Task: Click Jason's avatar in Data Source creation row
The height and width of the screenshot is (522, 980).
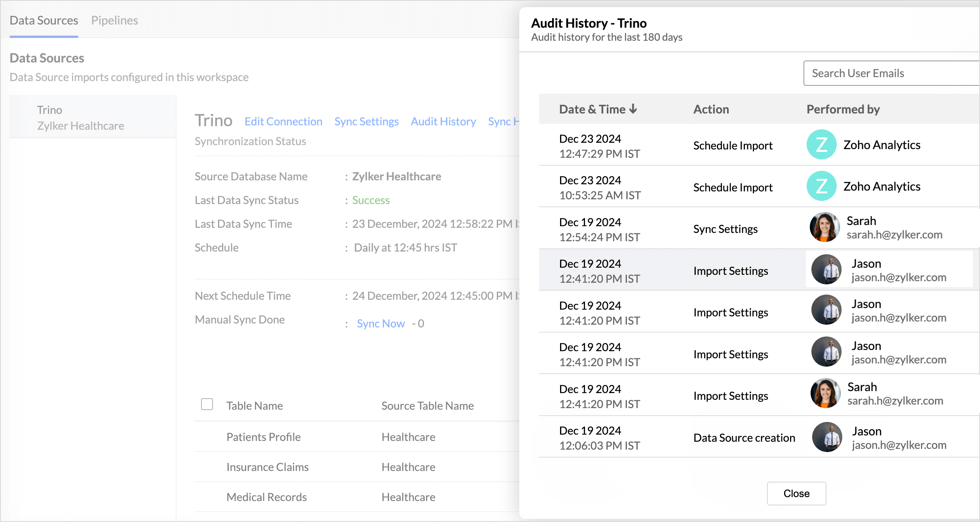Action: coord(827,437)
